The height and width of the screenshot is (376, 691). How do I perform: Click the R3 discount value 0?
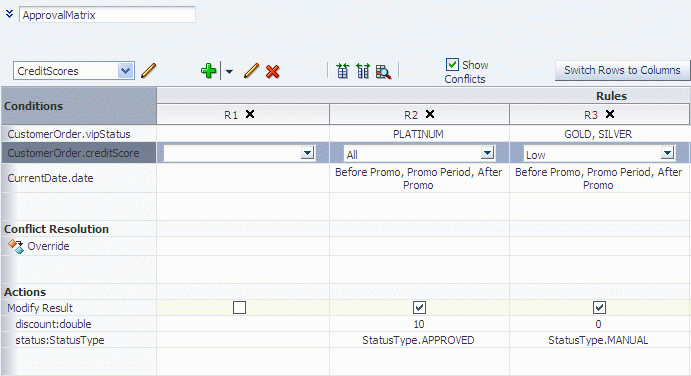598,324
